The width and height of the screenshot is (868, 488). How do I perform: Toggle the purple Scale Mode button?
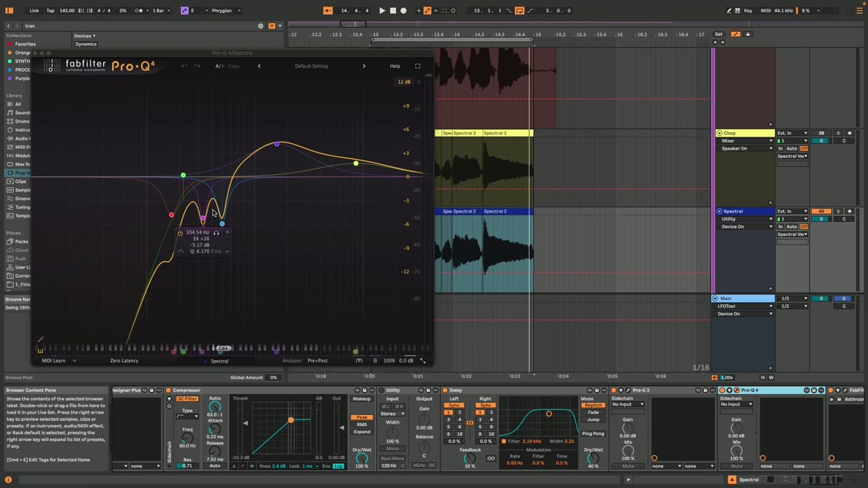pyautogui.click(x=185, y=11)
